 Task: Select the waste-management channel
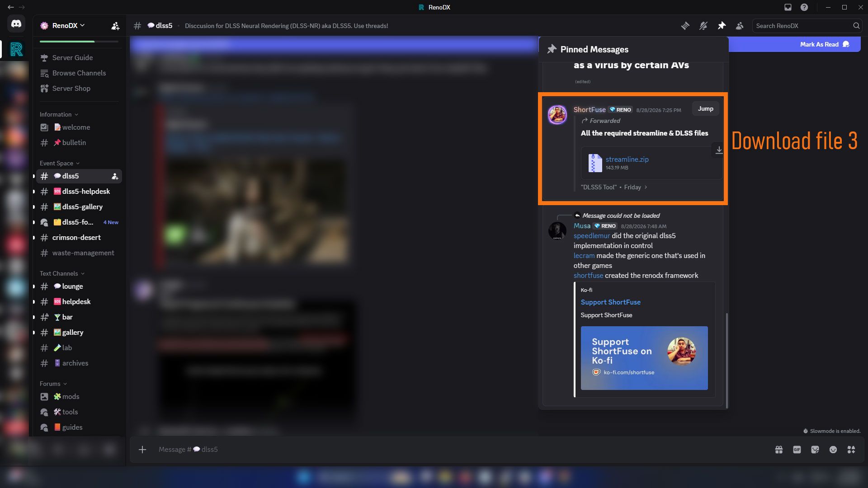click(79, 253)
